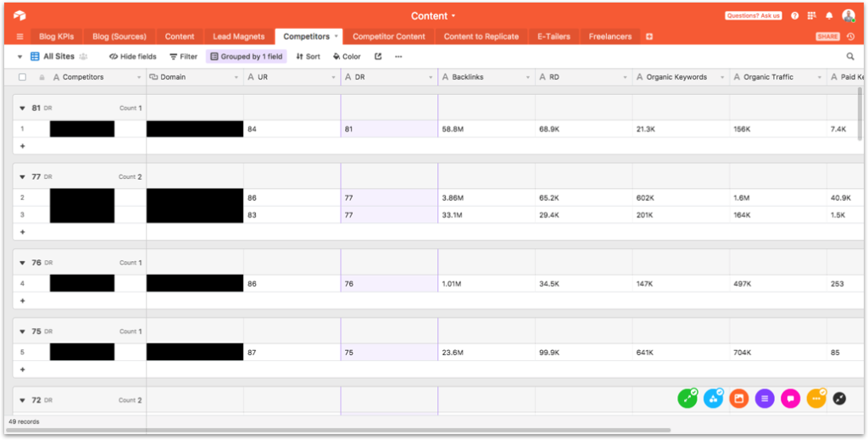Click the 99.9K RD cell
868x440 pixels.
pos(584,352)
